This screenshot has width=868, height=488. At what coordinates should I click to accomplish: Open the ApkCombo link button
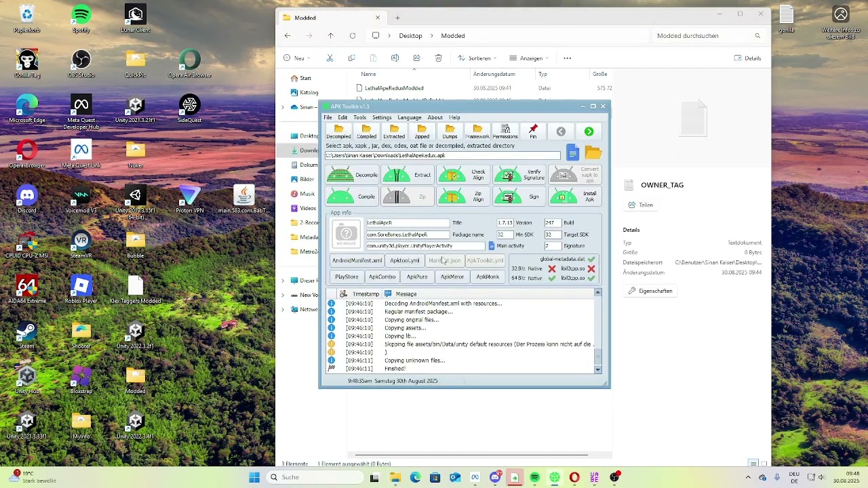click(382, 277)
